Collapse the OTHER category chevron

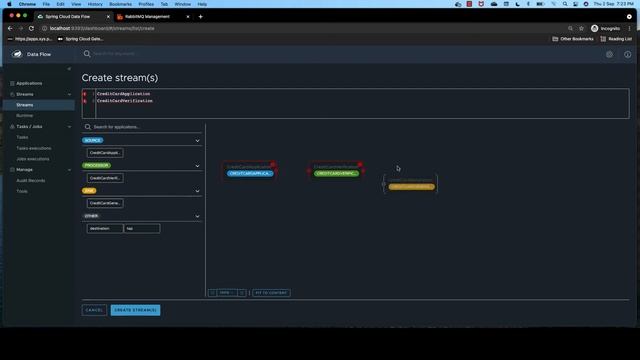click(x=198, y=216)
